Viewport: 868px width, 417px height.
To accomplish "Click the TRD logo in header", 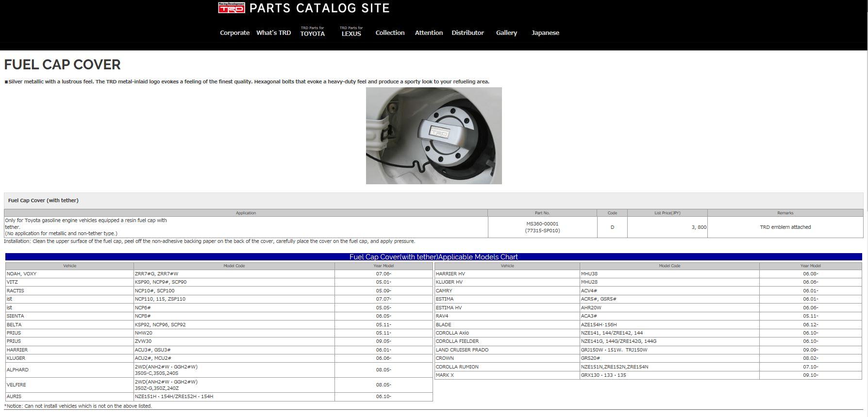I will pyautogui.click(x=231, y=8).
